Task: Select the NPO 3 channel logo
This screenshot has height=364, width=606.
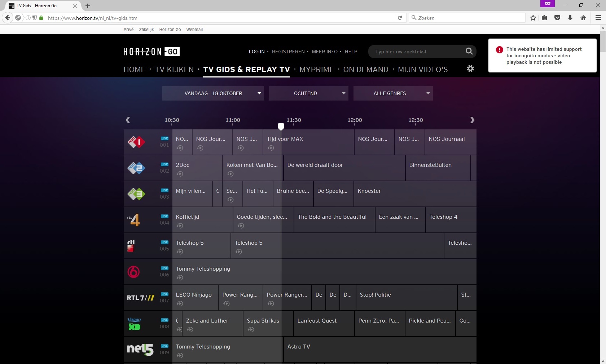Action: click(x=136, y=194)
